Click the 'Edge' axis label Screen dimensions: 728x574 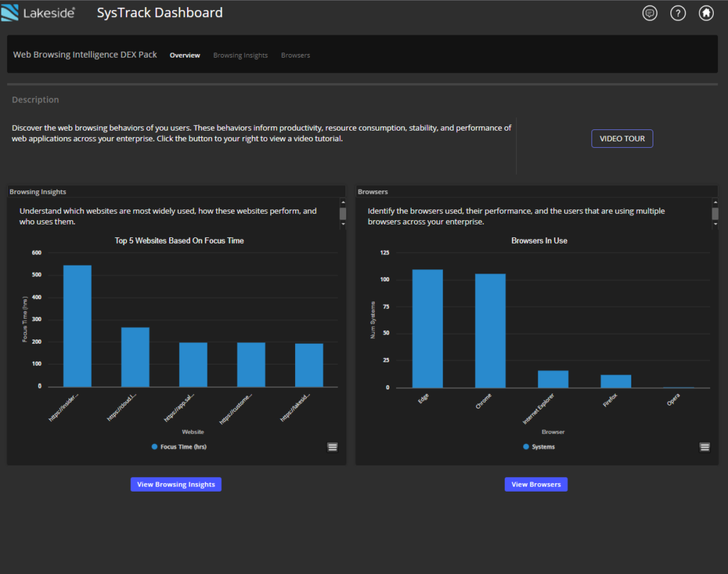tap(424, 399)
